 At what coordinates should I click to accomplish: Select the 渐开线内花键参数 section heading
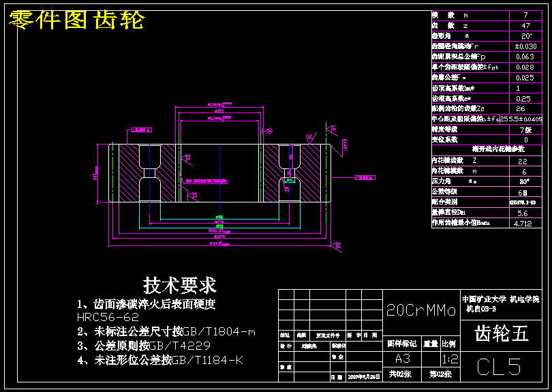(x=498, y=149)
